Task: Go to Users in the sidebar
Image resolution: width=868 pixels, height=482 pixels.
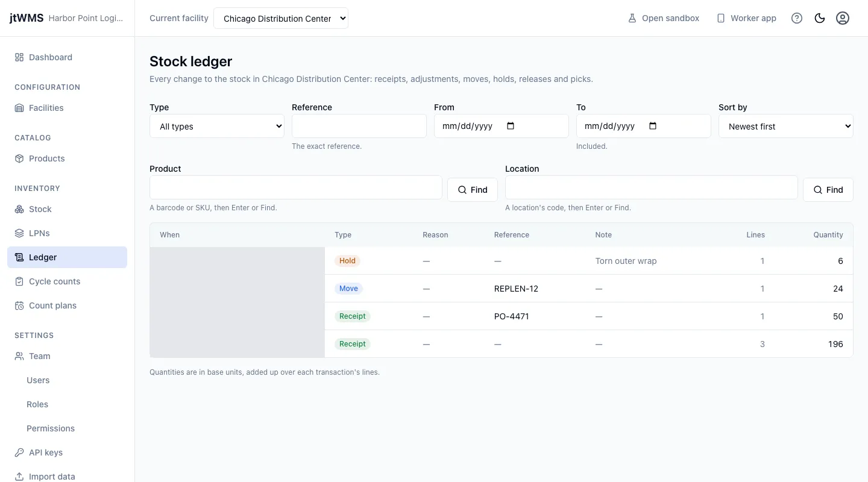Action: pos(38,380)
